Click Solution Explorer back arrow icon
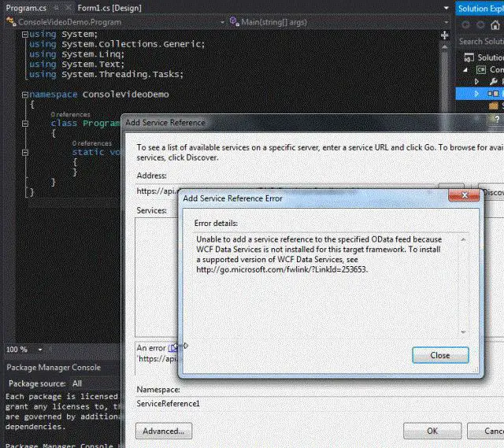The width and height of the screenshot is (504, 448). [x=465, y=24]
